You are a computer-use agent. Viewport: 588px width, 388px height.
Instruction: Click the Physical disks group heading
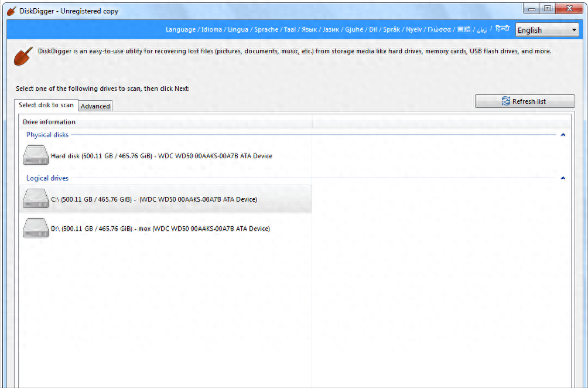pos(47,135)
